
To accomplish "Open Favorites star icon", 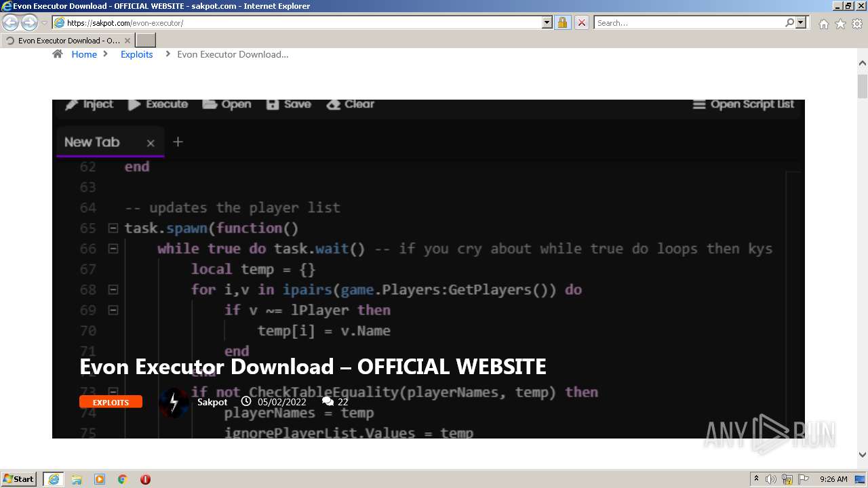I will 840,24.
